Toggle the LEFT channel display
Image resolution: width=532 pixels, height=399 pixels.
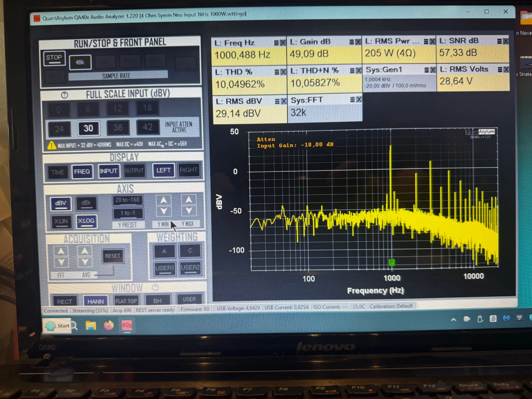tap(164, 170)
